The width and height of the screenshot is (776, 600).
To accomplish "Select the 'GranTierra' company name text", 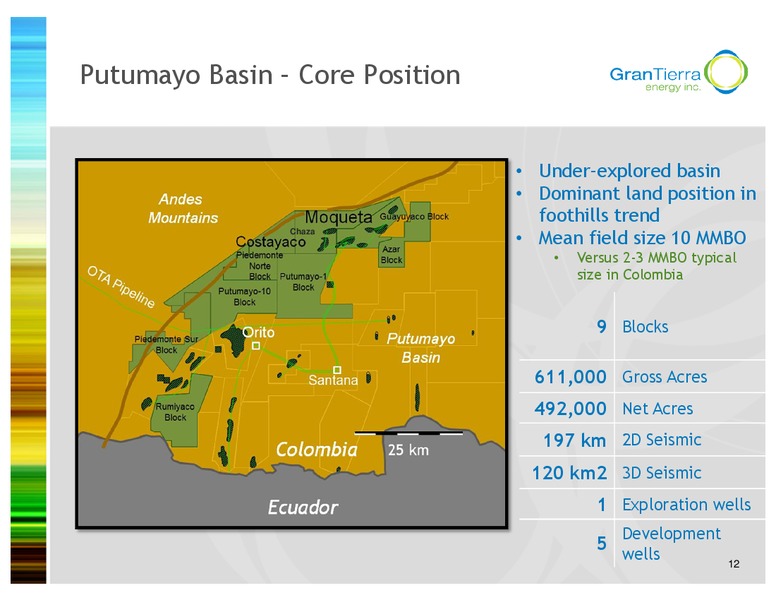I will coord(655,74).
